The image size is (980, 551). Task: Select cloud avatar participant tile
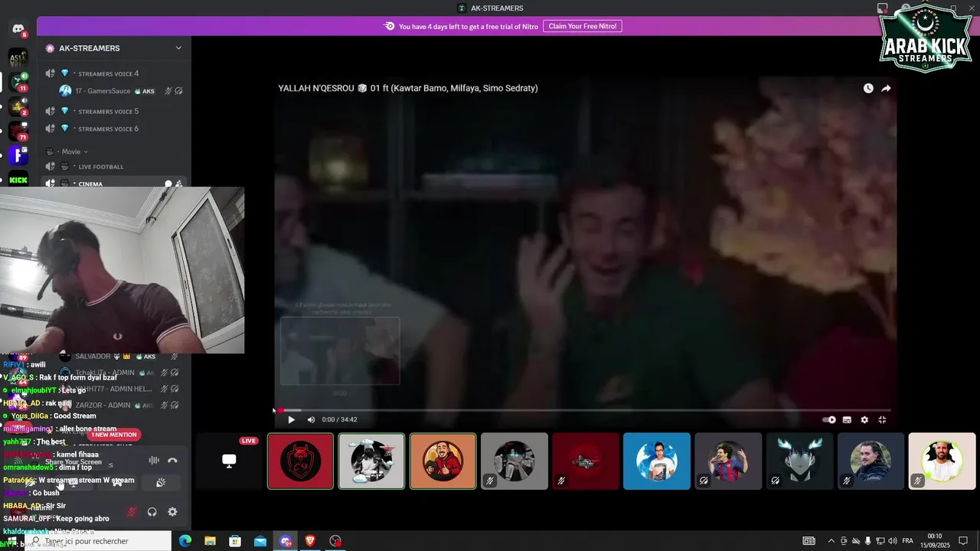point(371,461)
